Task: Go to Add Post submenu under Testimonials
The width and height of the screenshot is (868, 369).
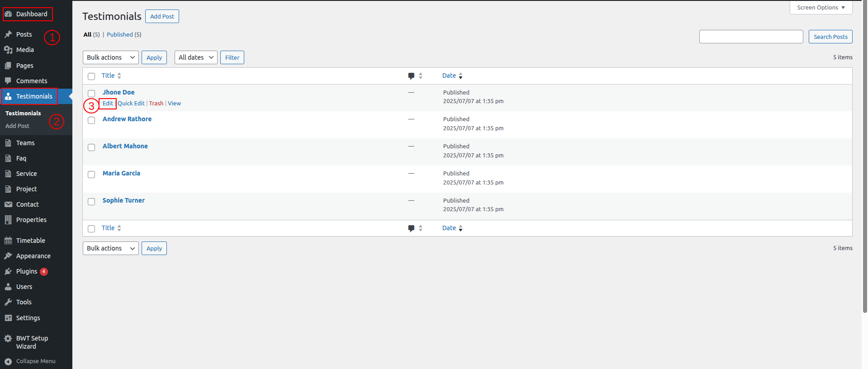Action: pos(17,126)
